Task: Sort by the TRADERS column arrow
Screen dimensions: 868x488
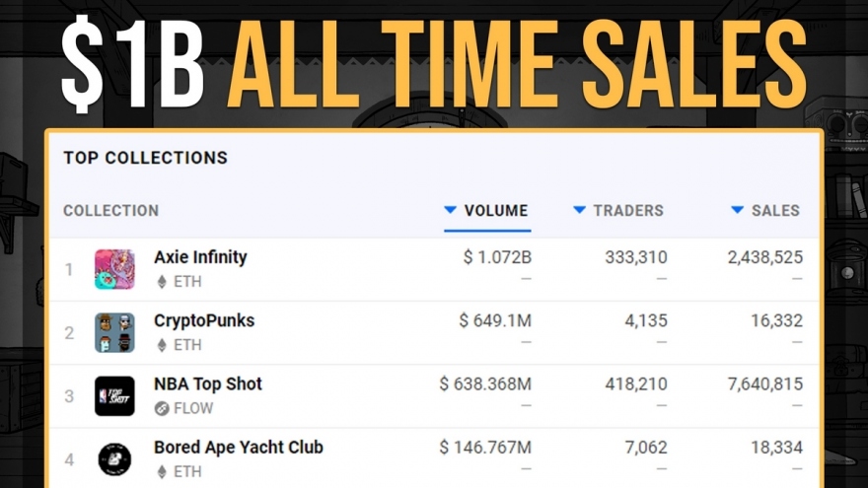Action: tap(579, 210)
